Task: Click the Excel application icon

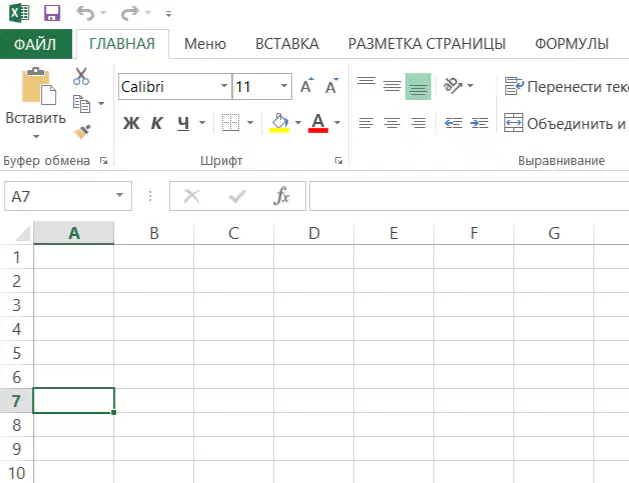Action: pos(19,13)
